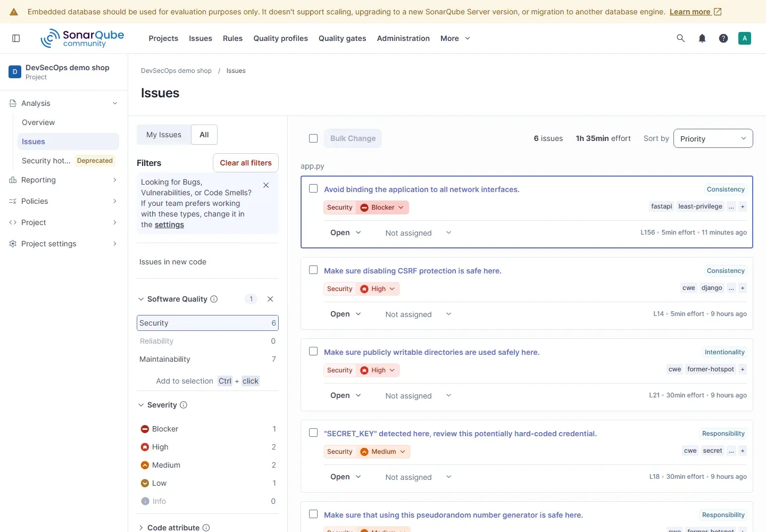Check the pseudorandom number generator checkbox
Image resolution: width=766 pixels, height=532 pixels.
pyautogui.click(x=313, y=514)
